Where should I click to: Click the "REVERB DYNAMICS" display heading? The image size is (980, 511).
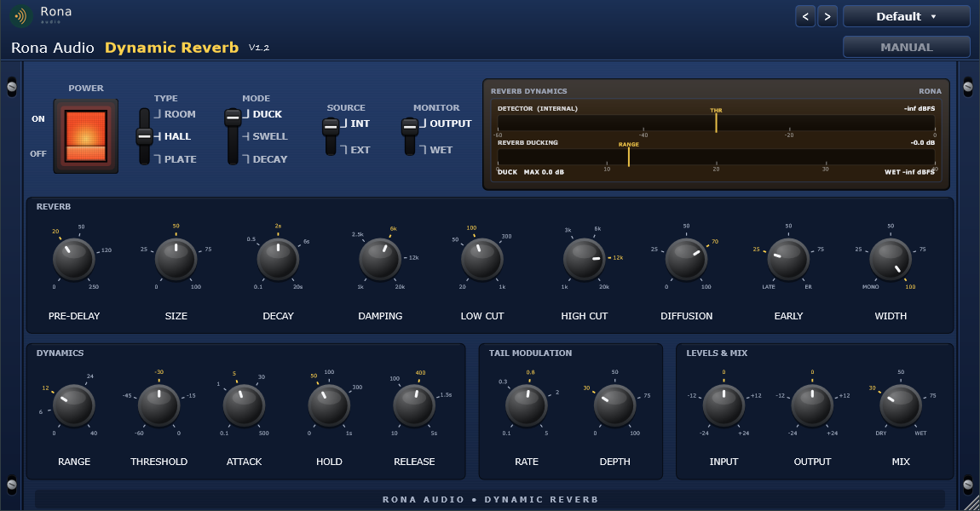coord(528,91)
